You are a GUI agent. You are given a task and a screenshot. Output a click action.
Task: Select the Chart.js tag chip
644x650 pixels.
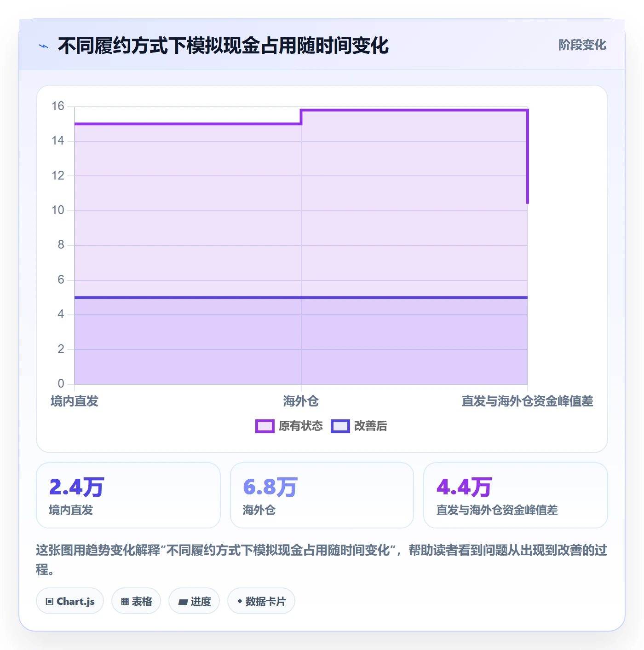click(70, 601)
